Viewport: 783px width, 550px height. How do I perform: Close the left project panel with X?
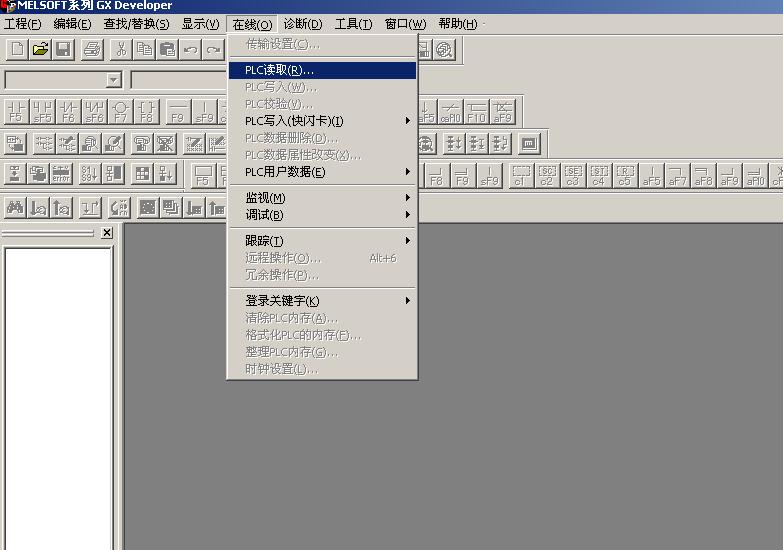click(107, 233)
